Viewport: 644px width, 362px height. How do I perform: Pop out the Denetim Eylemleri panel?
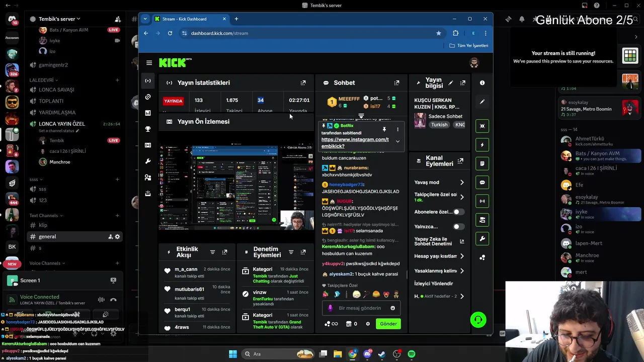(303, 252)
